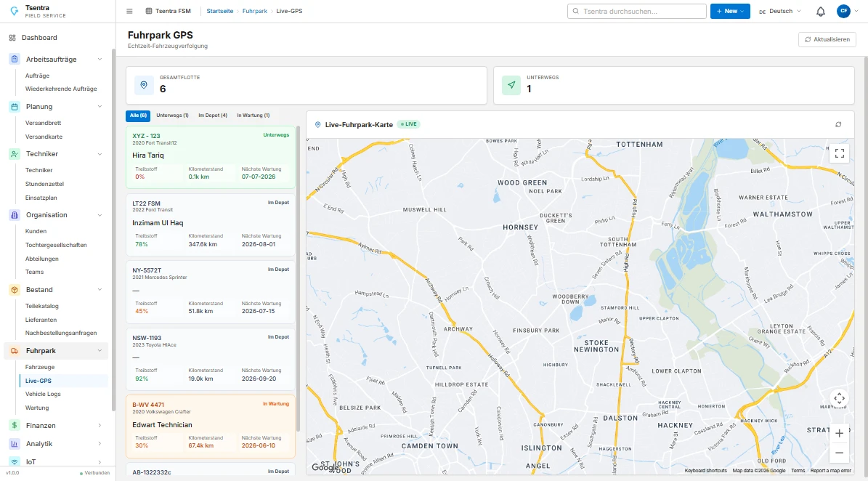Image resolution: width=868 pixels, height=481 pixels.
Task: Go to Startseite breadcrumb
Action: tap(220, 11)
